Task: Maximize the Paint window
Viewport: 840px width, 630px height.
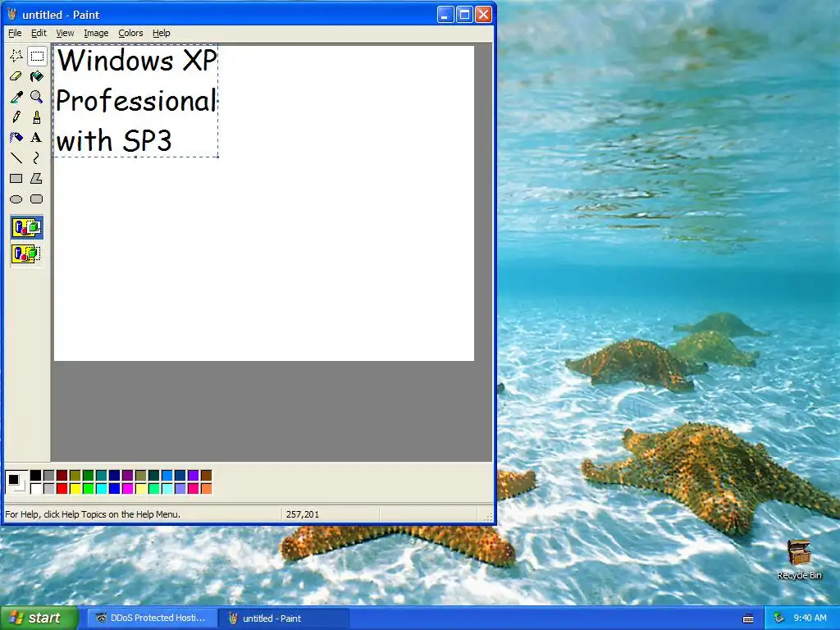Action: (464, 15)
